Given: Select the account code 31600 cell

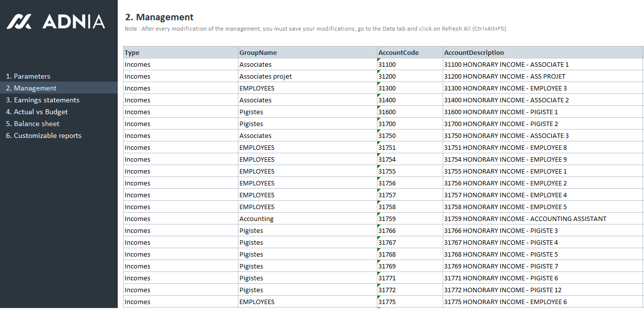Looking at the screenshot, I should [387, 112].
